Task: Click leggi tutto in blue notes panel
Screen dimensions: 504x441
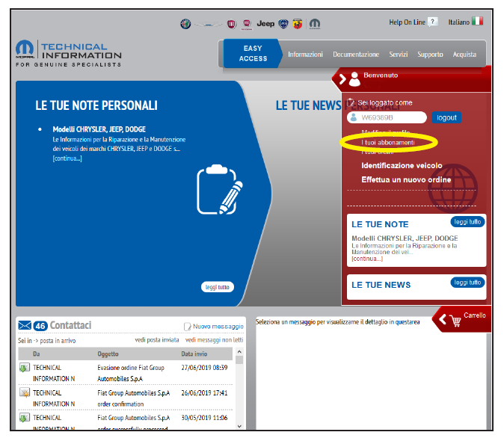Action: coord(218,287)
